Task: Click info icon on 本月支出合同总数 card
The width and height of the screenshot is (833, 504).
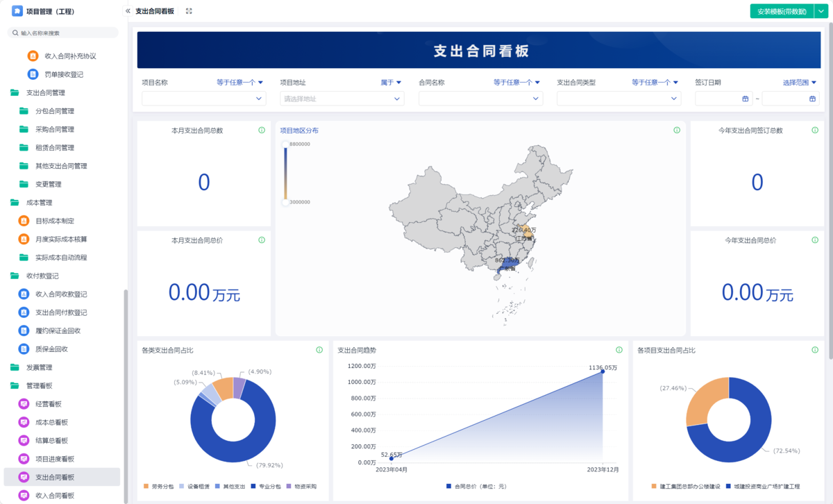Action: [262, 131]
